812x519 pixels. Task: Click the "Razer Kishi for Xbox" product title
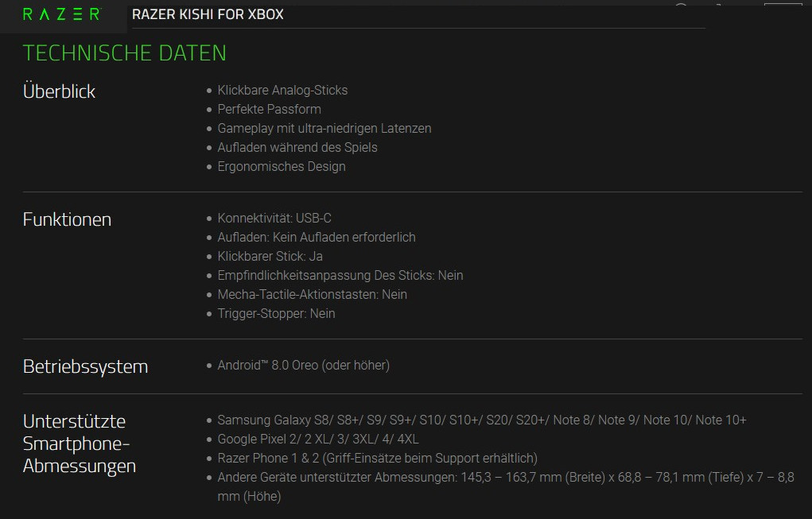pyautogui.click(x=208, y=14)
